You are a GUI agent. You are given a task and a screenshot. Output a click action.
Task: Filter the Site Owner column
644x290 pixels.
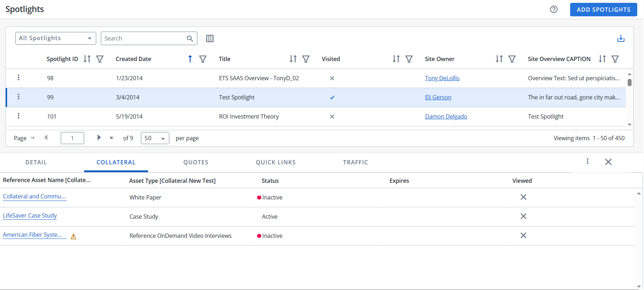click(512, 59)
